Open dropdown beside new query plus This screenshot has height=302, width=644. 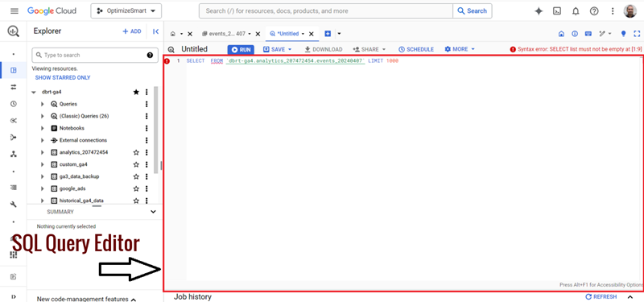(x=339, y=34)
